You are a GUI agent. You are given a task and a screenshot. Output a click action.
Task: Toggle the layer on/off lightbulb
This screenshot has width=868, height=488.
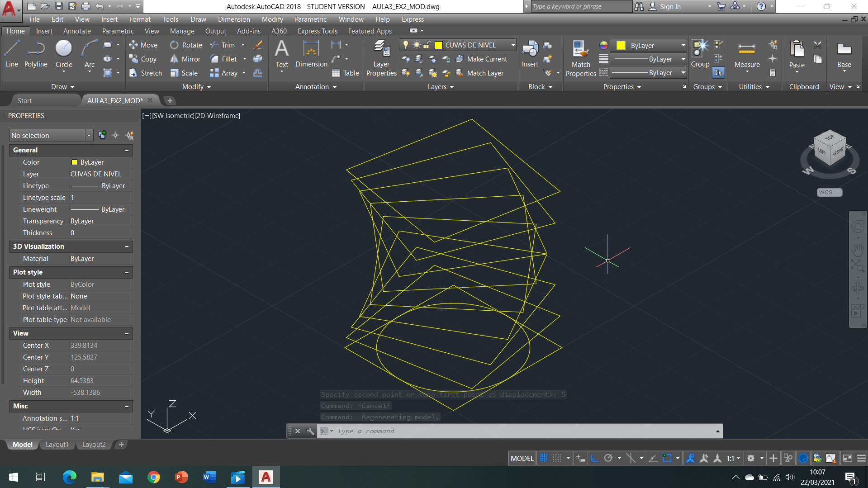pyautogui.click(x=406, y=45)
